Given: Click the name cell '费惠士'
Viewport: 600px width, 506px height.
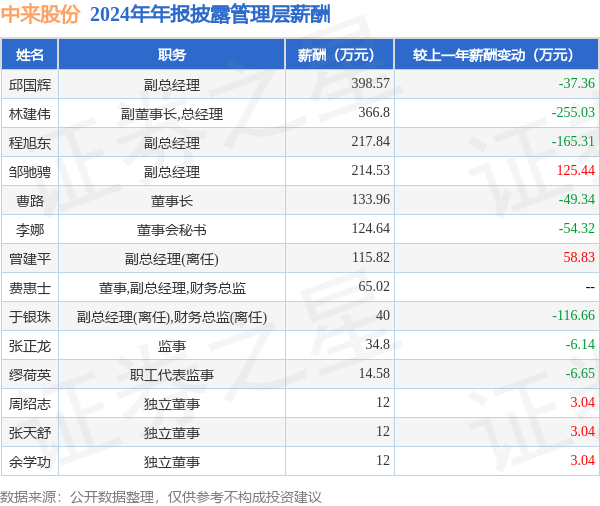Looking at the screenshot, I should (x=29, y=288).
